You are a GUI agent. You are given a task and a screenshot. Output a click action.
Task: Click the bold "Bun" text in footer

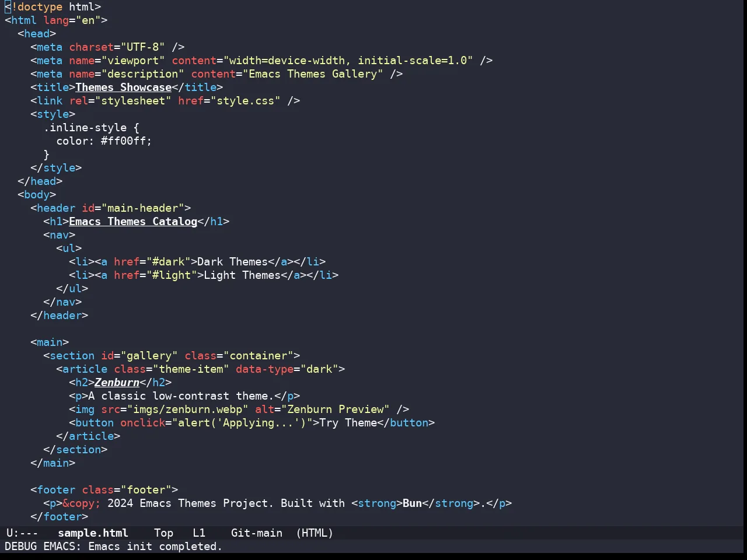coord(412,503)
